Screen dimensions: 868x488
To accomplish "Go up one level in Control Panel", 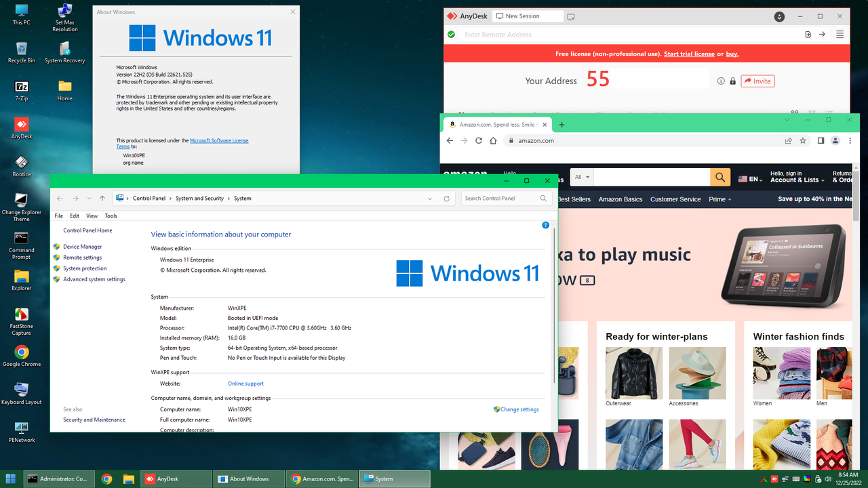I will [x=102, y=199].
